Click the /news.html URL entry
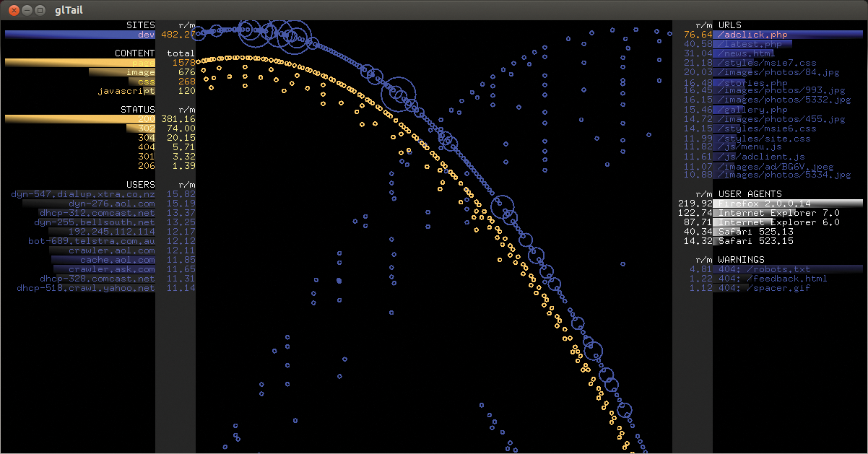Screen dimensions: 868x454 click(x=747, y=53)
